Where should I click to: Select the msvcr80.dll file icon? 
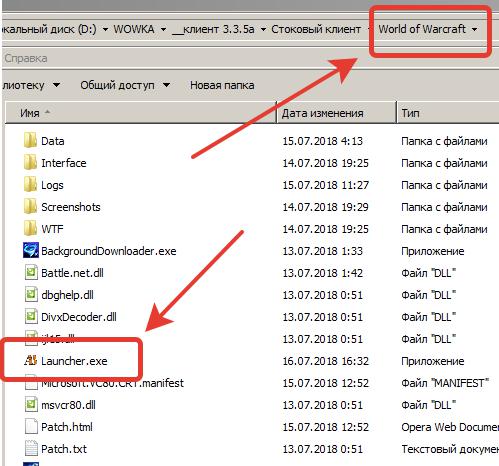(x=31, y=404)
